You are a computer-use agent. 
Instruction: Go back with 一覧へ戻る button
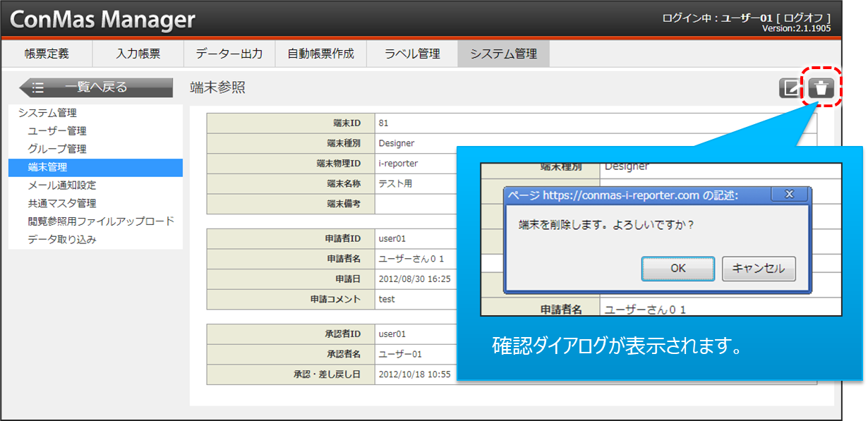point(96,87)
